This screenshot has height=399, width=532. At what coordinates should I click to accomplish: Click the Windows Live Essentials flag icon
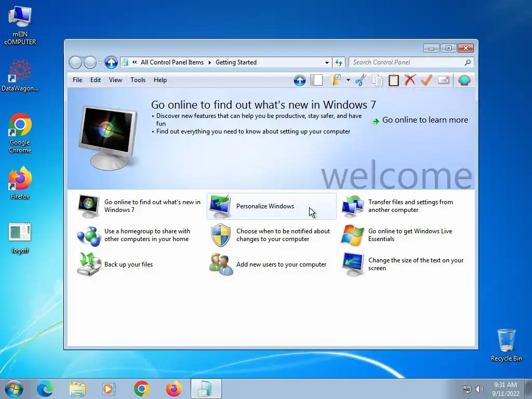pos(353,235)
